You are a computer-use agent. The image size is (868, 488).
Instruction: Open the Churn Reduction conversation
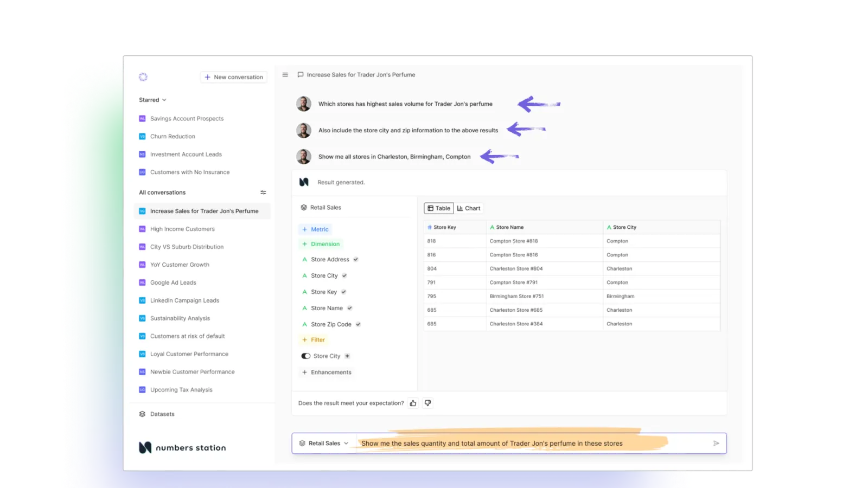[x=173, y=137]
